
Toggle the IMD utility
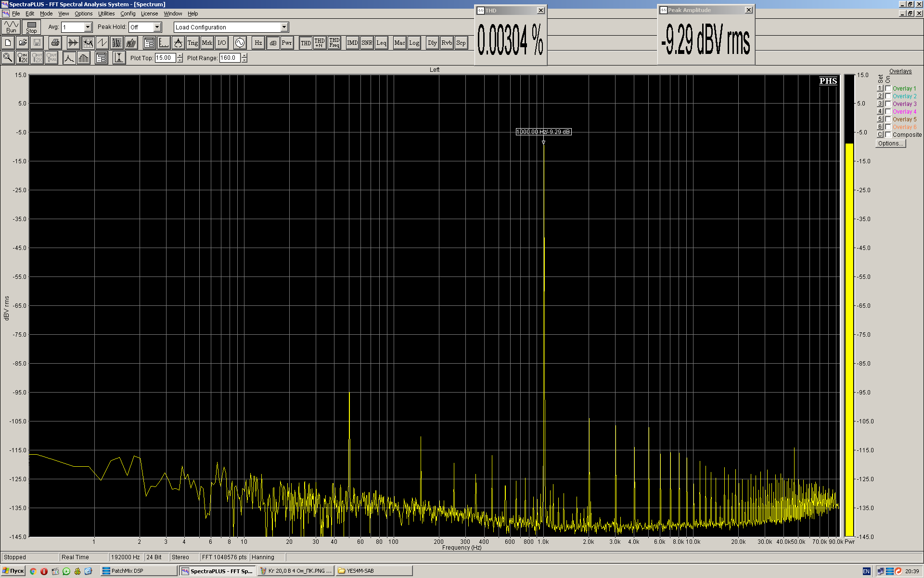pyautogui.click(x=352, y=43)
